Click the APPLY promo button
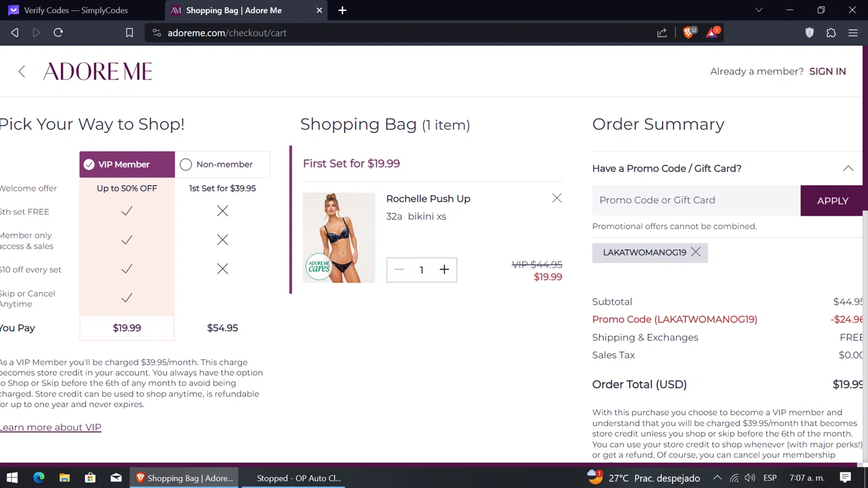The image size is (868, 488). pyautogui.click(x=832, y=201)
